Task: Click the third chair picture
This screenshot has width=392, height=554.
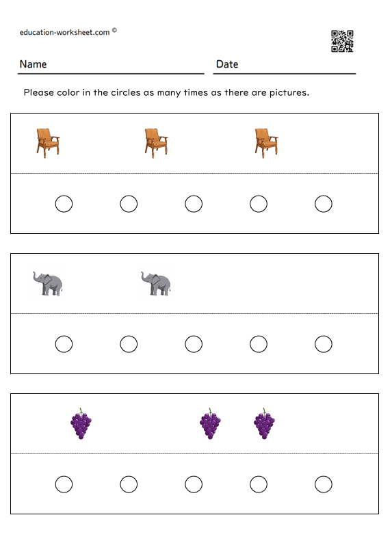Action: tap(267, 143)
